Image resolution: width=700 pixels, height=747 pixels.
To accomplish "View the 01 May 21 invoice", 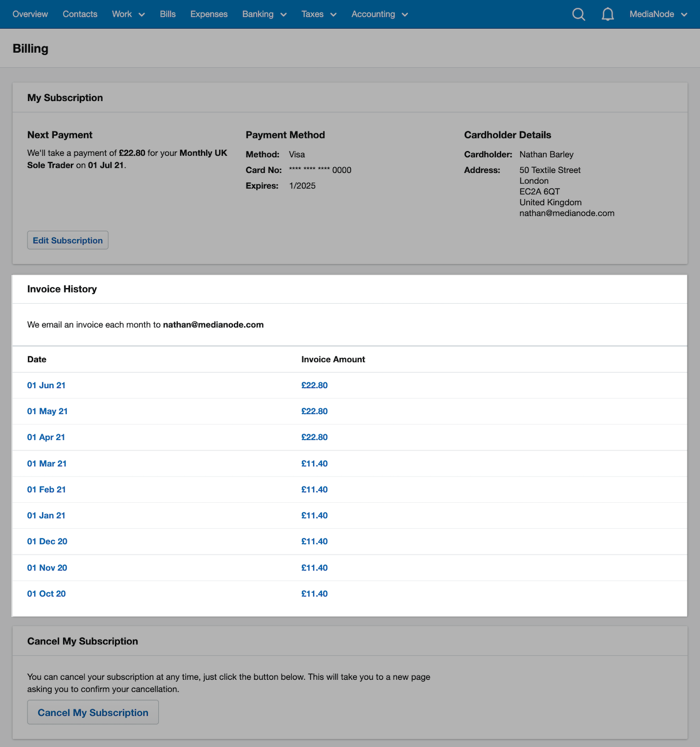I will (x=47, y=411).
